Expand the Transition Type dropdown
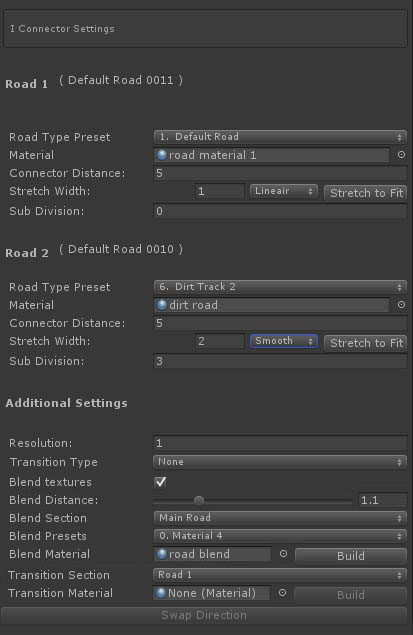Image resolution: width=413 pixels, height=635 pixels. point(280,462)
